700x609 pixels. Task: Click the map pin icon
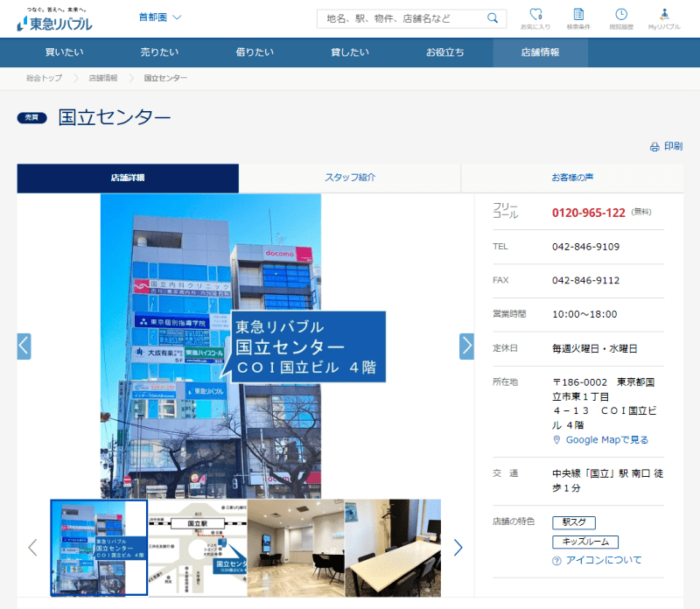[x=557, y=440]
